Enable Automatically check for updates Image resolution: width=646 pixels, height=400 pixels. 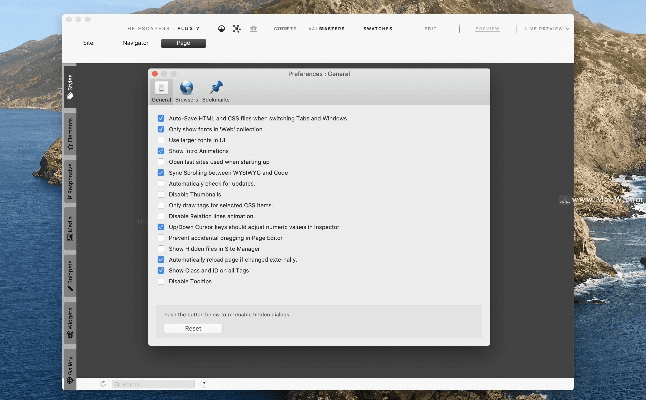point(161,184)
